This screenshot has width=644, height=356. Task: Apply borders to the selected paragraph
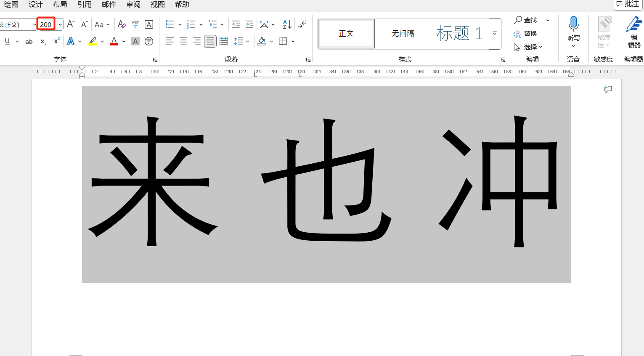click(283, 41)
